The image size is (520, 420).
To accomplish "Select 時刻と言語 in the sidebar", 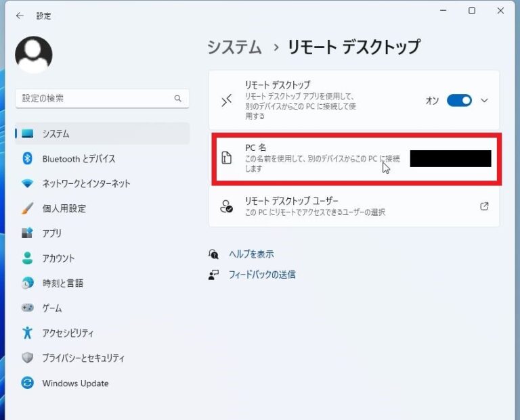I will click(x=62, y=283).
